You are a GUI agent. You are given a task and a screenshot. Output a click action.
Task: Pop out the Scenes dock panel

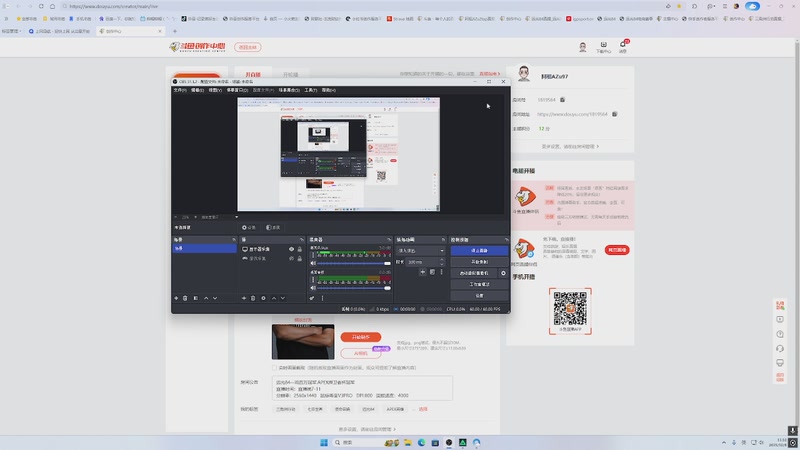click(x=234, y=240)
